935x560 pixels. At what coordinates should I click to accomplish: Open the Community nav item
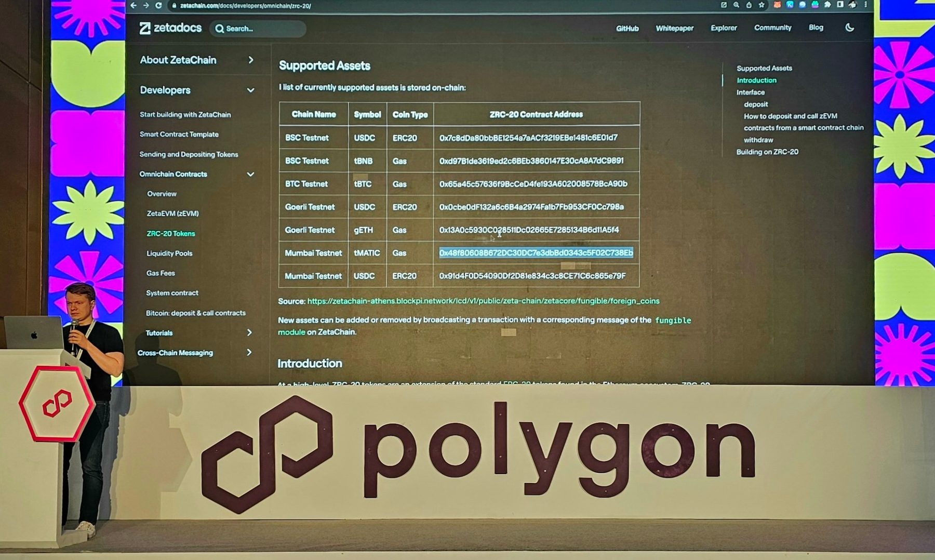[x=772, y=28]
